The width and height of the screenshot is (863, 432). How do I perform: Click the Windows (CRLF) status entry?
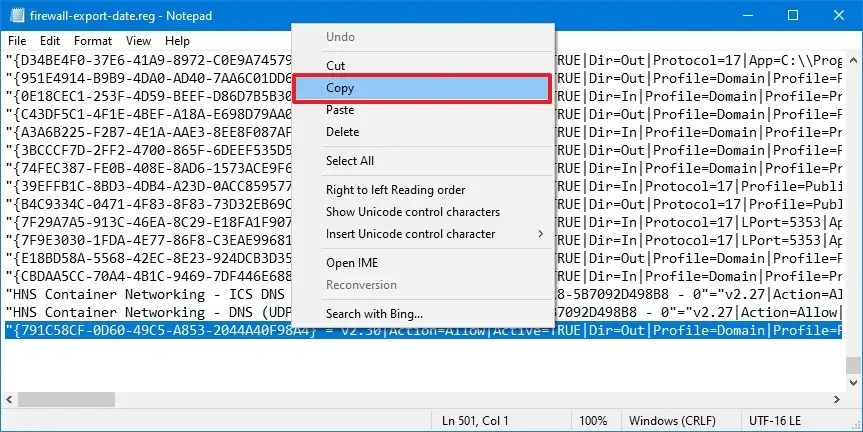[x=673, y=421]
